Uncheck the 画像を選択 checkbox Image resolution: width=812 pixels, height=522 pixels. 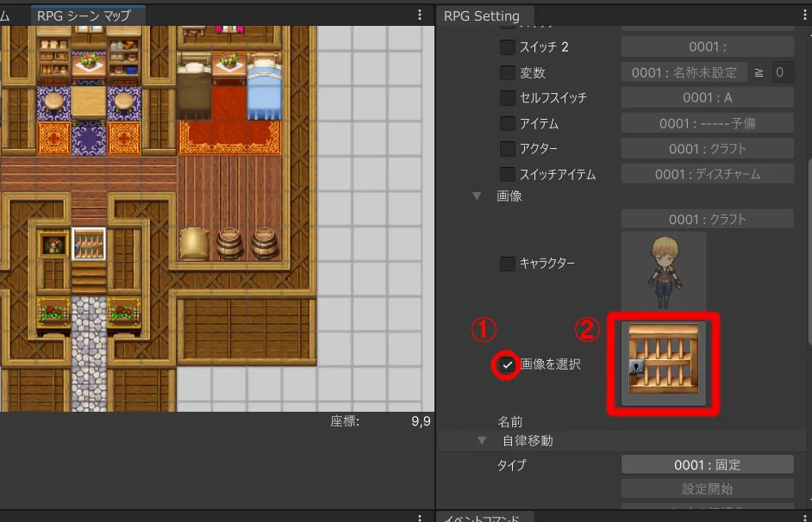click(508, 364)
